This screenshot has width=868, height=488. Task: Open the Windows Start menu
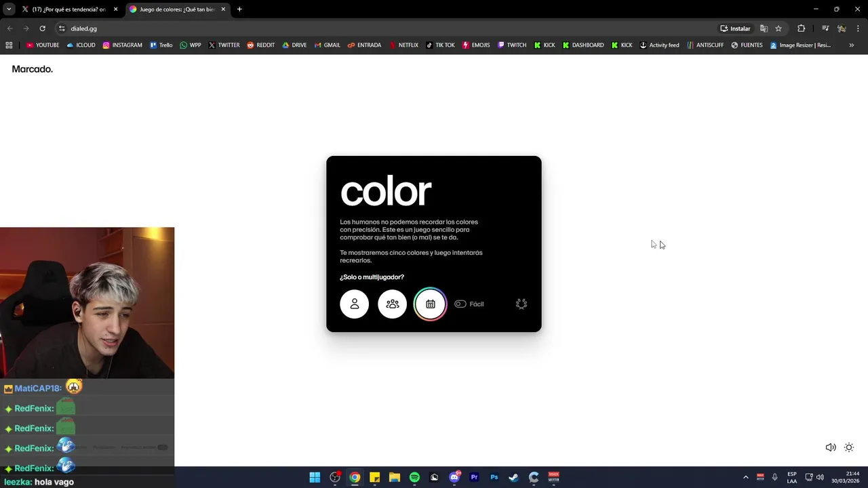click(315, 477)
